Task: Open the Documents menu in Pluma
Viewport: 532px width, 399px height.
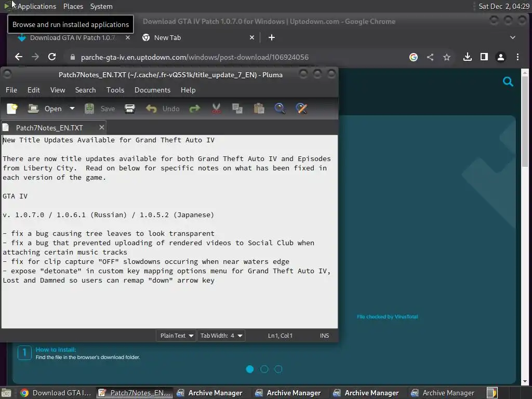Action: (152, 90)
